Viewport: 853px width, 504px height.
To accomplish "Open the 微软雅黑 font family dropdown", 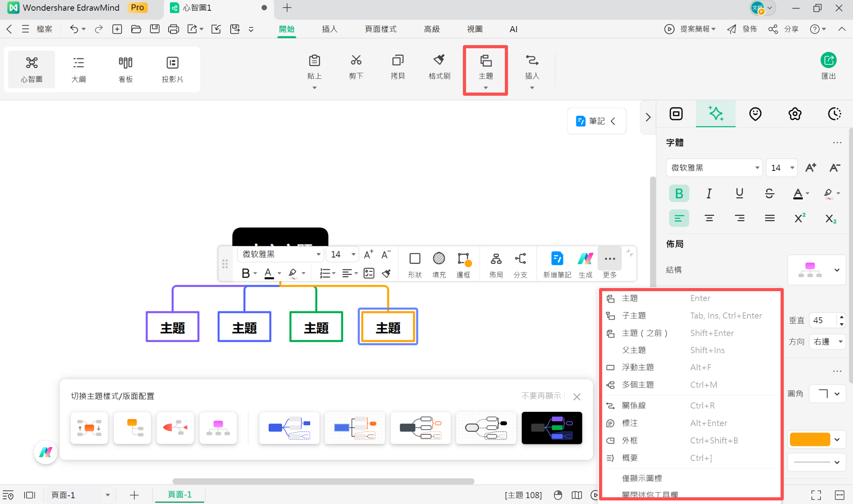I will [x=714, y=168].
